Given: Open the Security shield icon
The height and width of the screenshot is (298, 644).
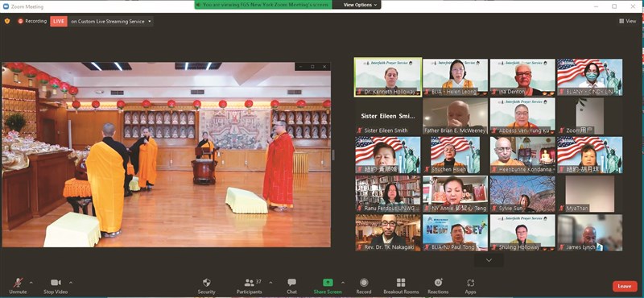Looking at the screenshot, I should click(207, 283).
